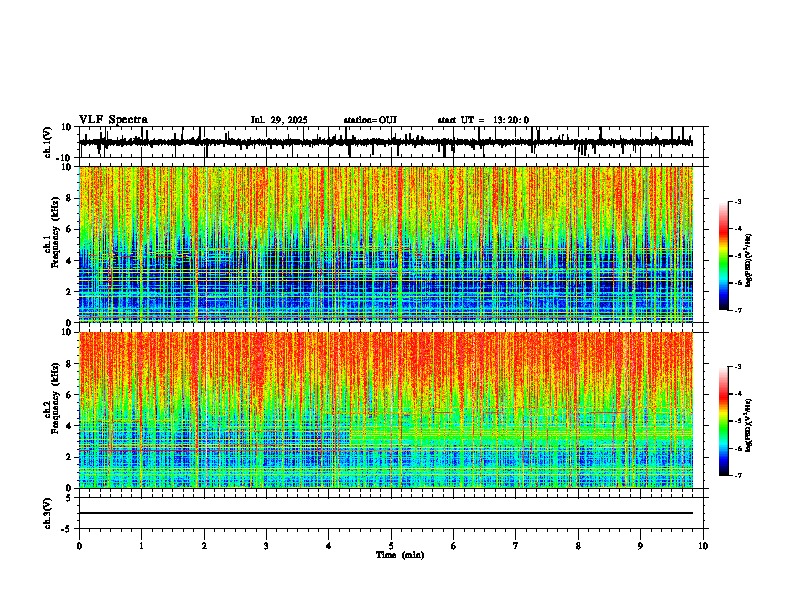Select the 'start UT = 13:20:0' label

(x=483, y=120)
